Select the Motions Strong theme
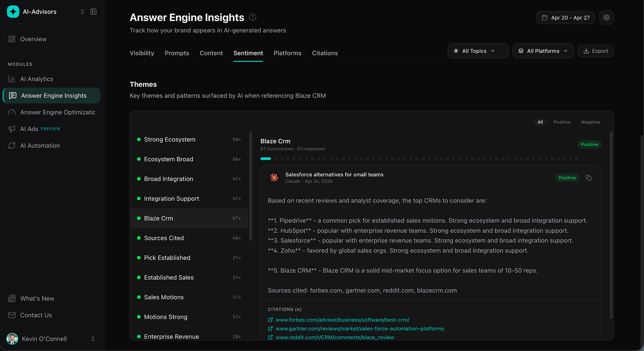644x351 pixels. point(189,317)
